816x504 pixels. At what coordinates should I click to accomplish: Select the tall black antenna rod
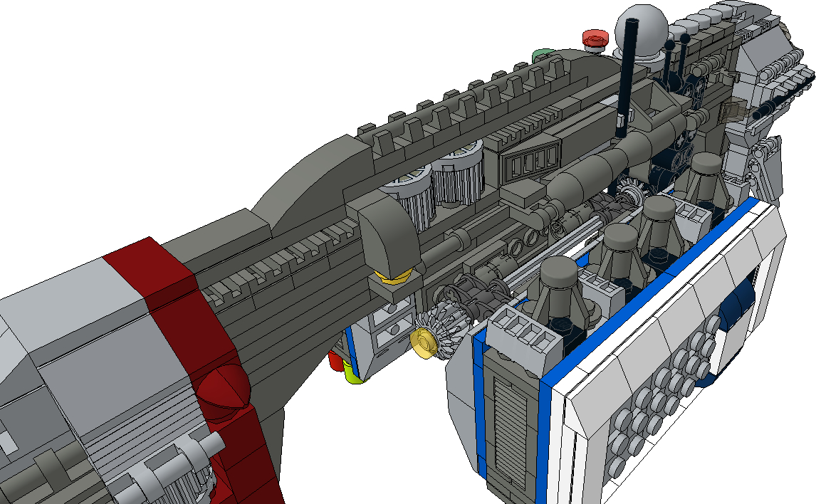[627, 78]
